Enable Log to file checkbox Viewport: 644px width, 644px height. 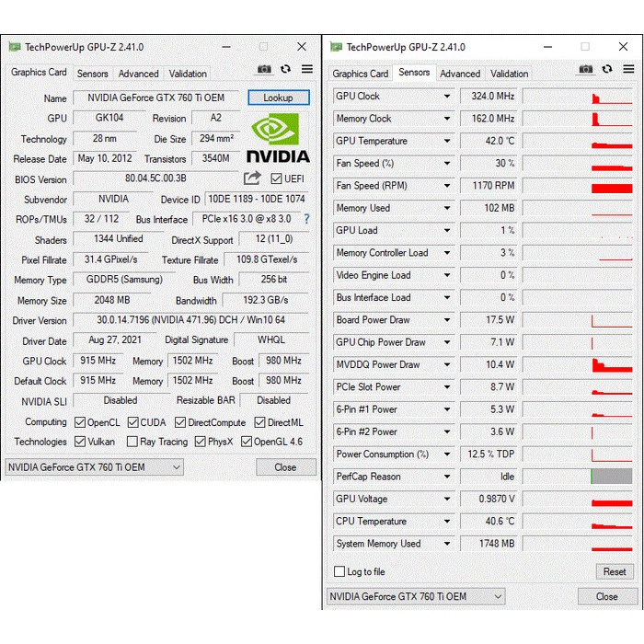(x=339, y=571)
